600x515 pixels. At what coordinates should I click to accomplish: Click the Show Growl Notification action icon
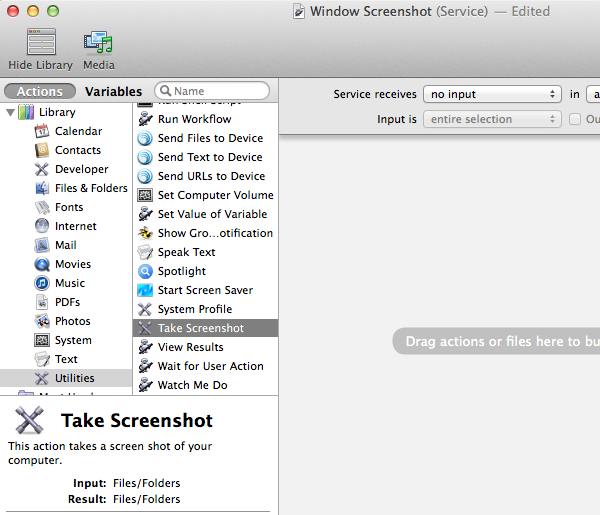pyautogui.click(x=145, y=233)
